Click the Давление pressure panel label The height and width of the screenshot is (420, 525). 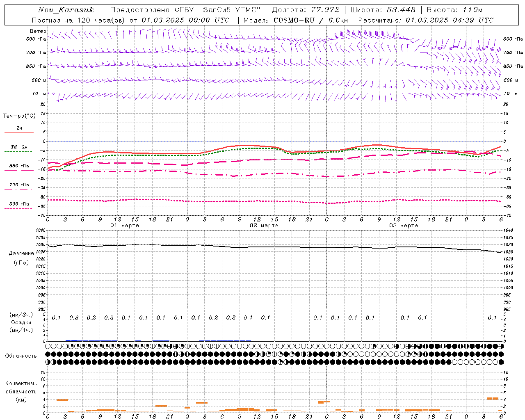coord(21,253)
